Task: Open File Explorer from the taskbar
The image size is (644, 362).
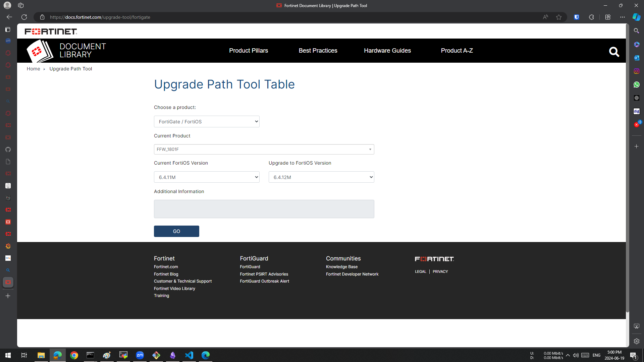Action: point(41,355)
